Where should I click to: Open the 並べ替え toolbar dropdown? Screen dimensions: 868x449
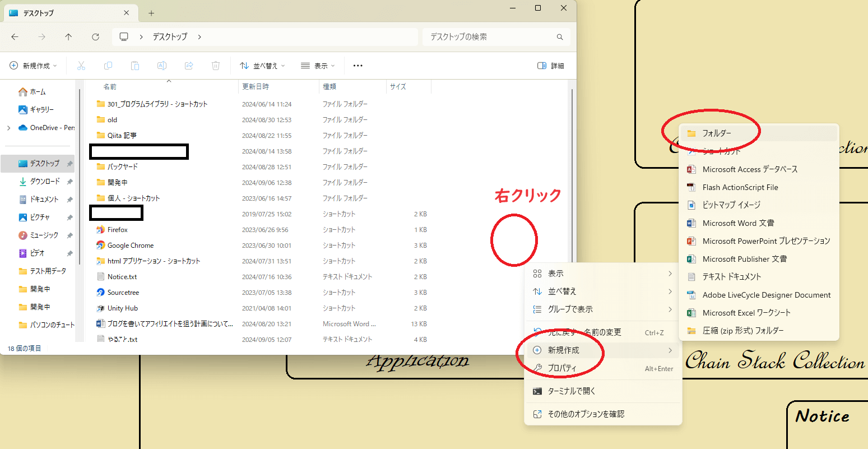click(263, 66)
